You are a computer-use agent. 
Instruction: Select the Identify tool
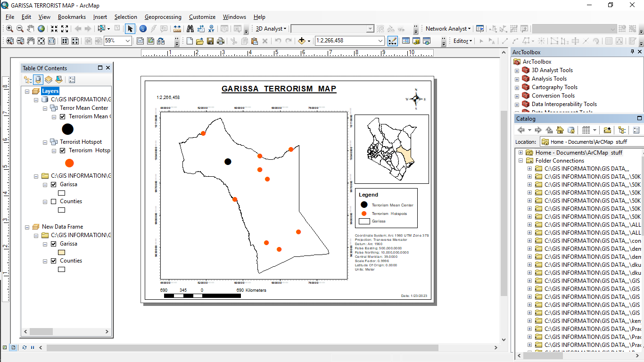click(x=142, y=28)
